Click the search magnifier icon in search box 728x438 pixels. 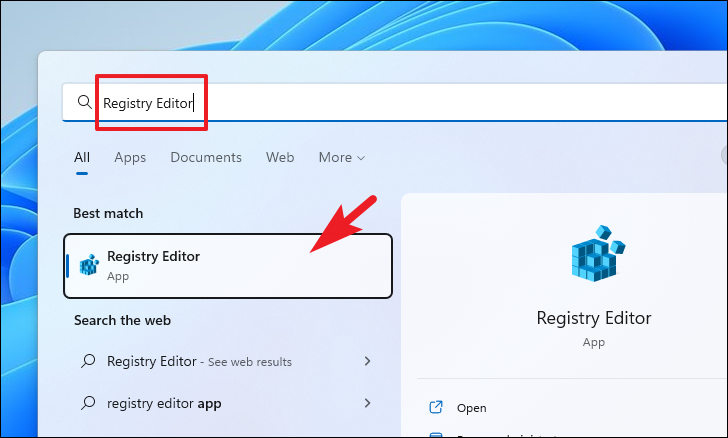[84, 102]
